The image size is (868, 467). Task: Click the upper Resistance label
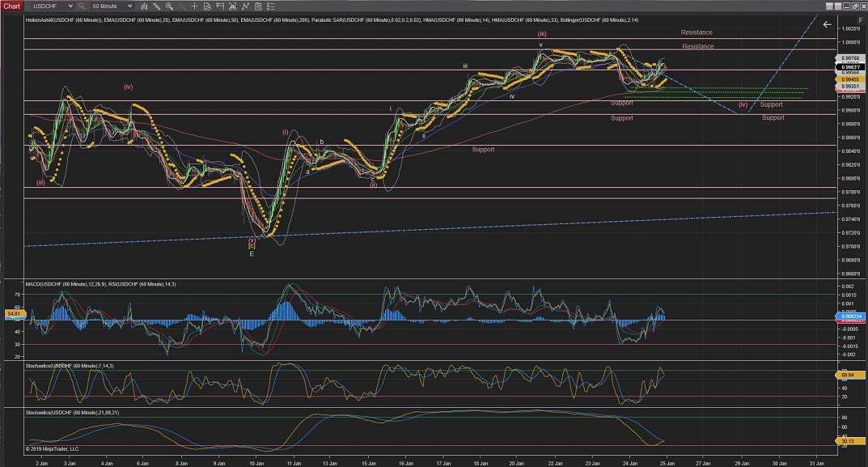tap(697, 32)
